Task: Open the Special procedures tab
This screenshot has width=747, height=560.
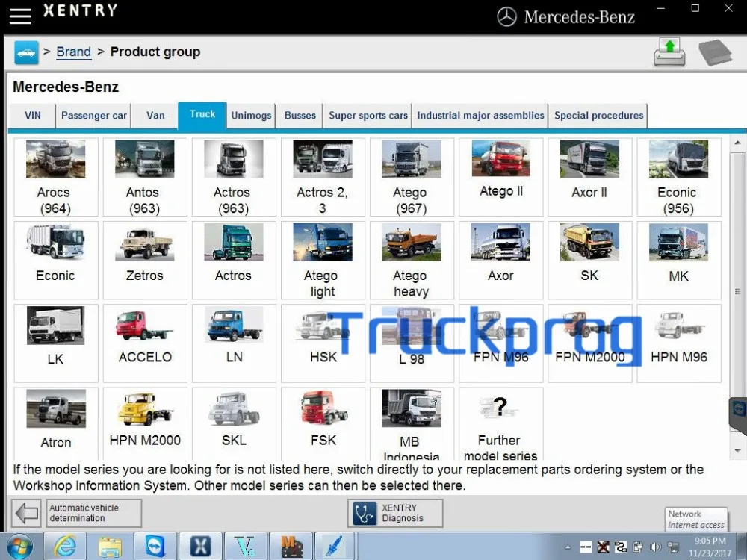Action: 598,116
